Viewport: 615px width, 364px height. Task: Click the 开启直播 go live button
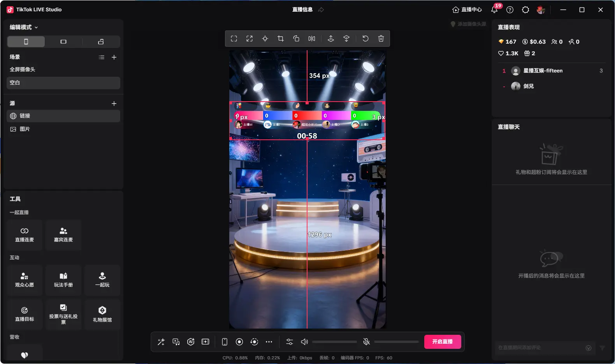[x=443, y=342]
